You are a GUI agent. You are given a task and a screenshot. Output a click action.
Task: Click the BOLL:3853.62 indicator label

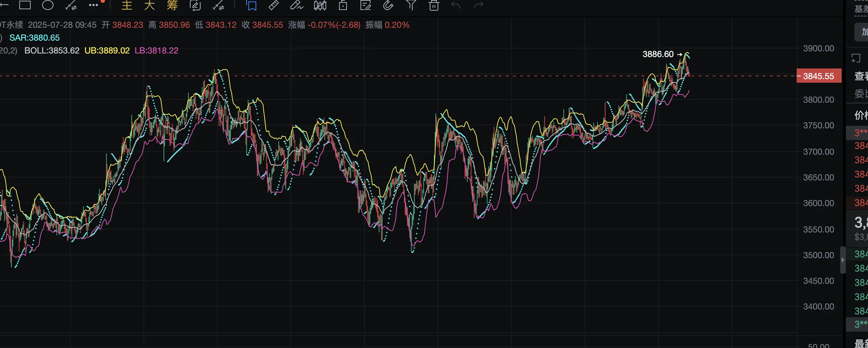coord(52,51)
